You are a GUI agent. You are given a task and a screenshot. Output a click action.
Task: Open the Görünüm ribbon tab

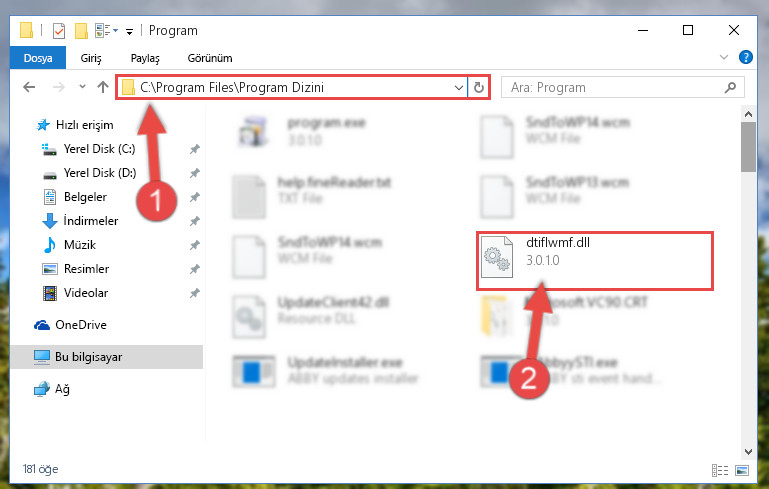coord(210,58)
